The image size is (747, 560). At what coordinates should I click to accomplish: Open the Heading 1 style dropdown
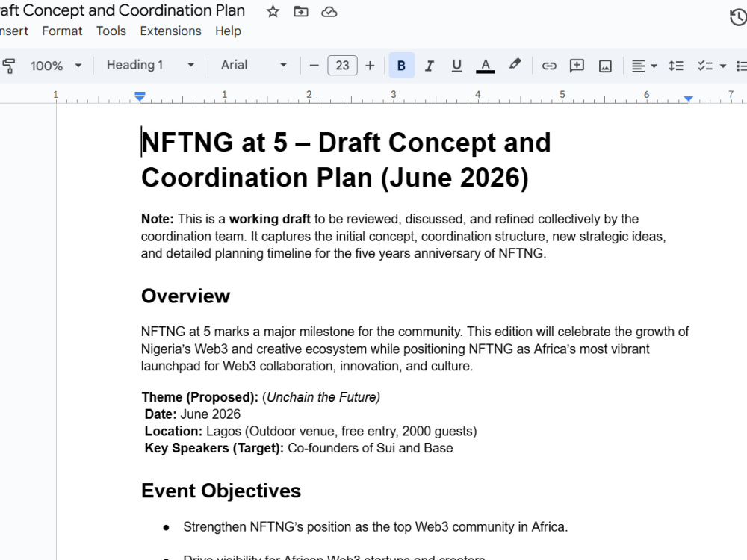pos(150,65)
